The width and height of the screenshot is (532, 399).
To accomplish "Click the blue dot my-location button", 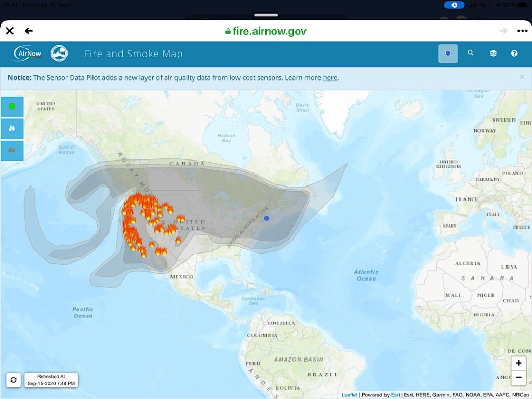I will [448, 53].
